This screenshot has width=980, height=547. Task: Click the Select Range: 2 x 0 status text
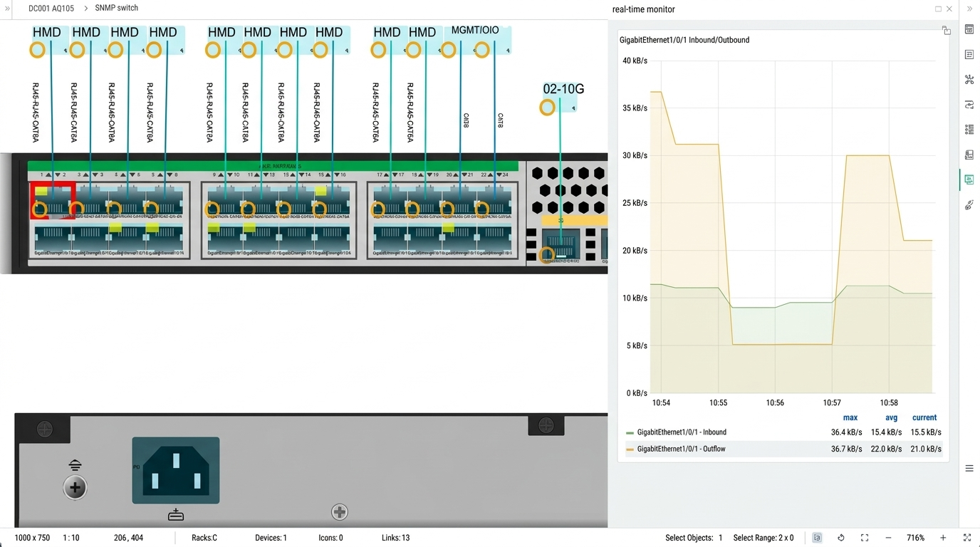(x=763, y=538)
